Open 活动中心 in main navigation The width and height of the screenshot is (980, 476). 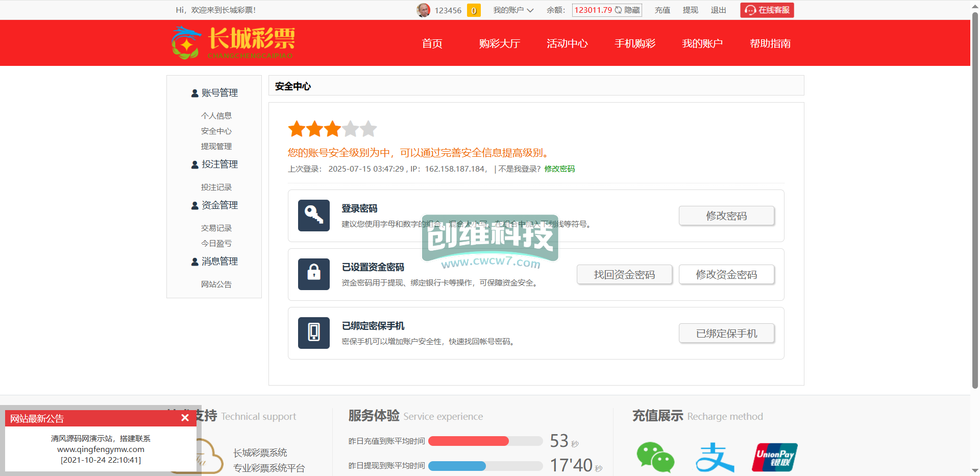pos(567,43)
